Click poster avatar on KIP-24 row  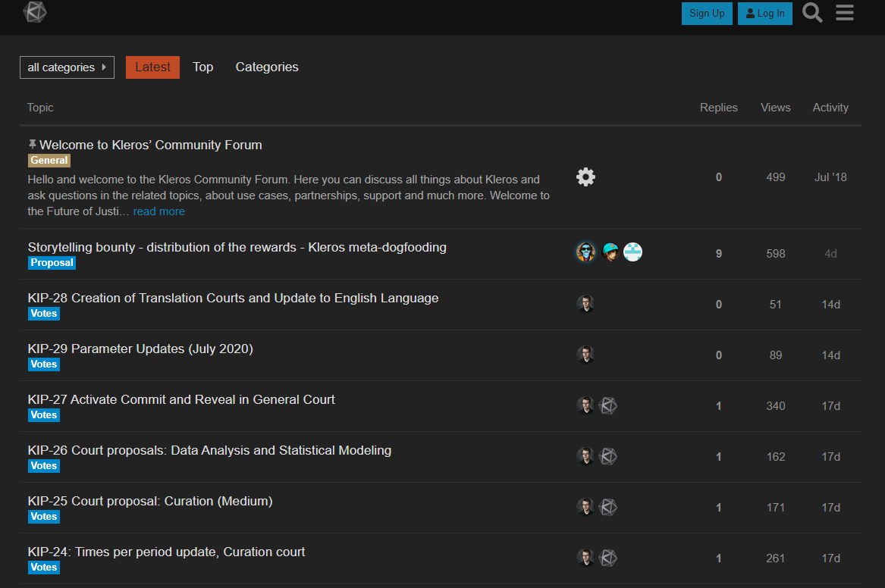click(586, 558)
